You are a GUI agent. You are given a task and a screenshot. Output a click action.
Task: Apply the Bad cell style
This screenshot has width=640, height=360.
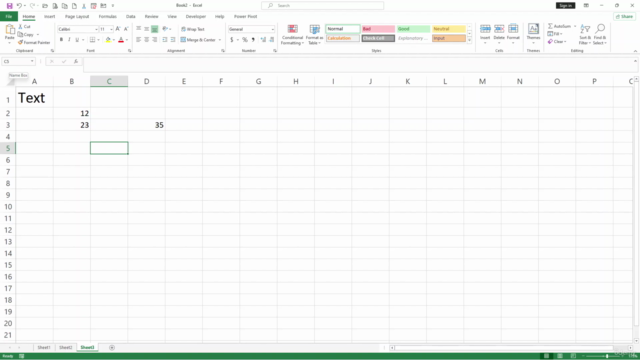[378, 29]
